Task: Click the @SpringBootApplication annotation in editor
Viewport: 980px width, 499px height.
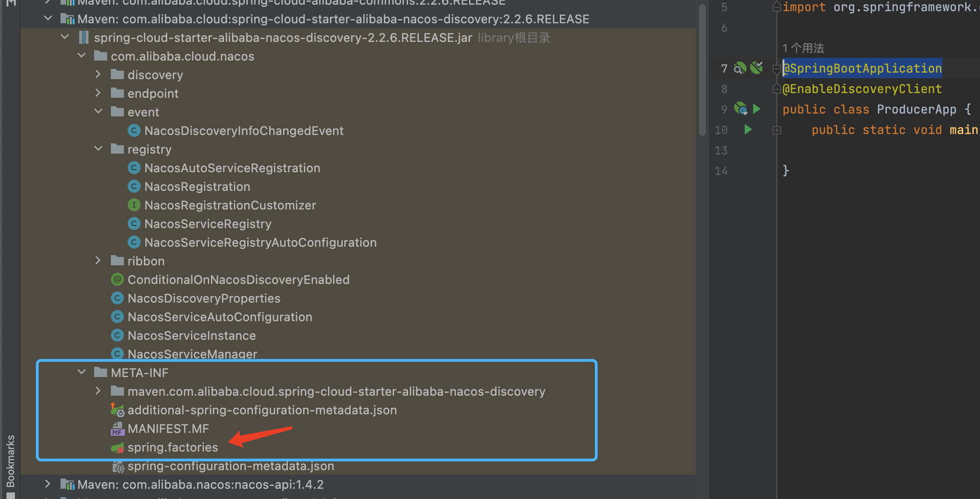Action: pos(862,68)
